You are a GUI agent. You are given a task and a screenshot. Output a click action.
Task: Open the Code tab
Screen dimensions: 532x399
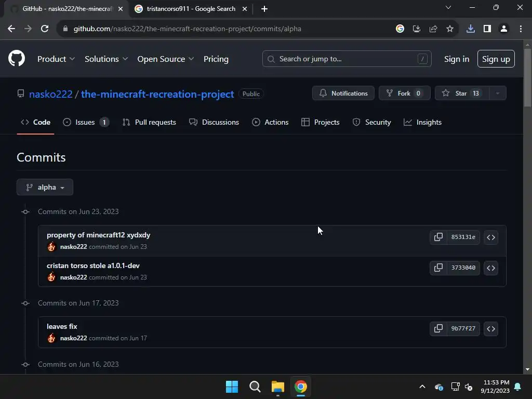click(36, 122)
